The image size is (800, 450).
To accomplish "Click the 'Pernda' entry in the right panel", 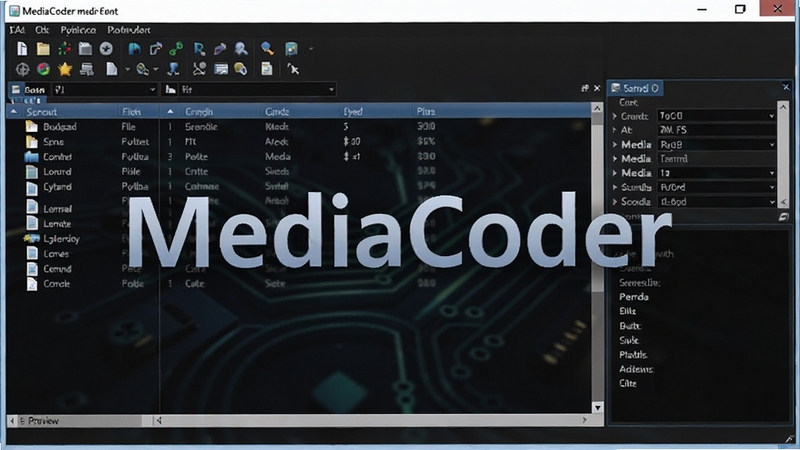I will click(634, 297).
